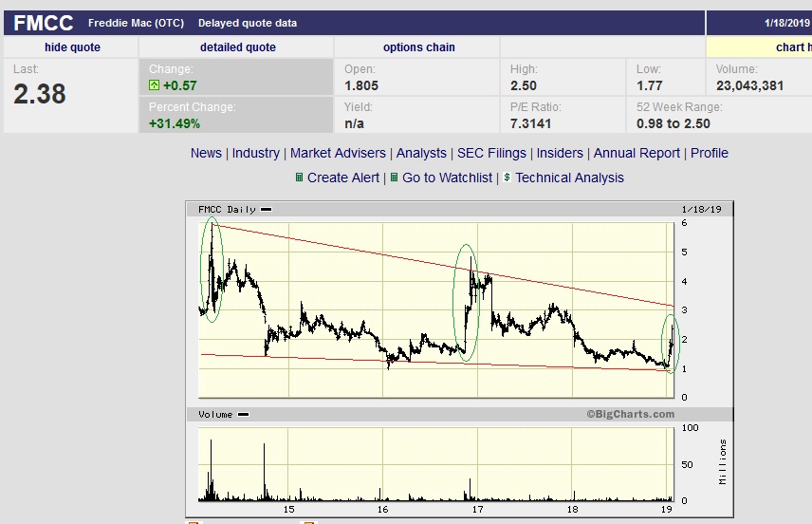Click the Create Alert icon
This screenshot has height=524, width=812.
click(299, 178)
